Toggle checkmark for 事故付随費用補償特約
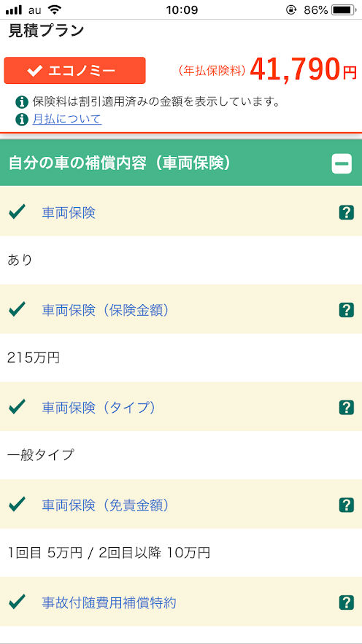362x644 pixels. pos(17,602)
